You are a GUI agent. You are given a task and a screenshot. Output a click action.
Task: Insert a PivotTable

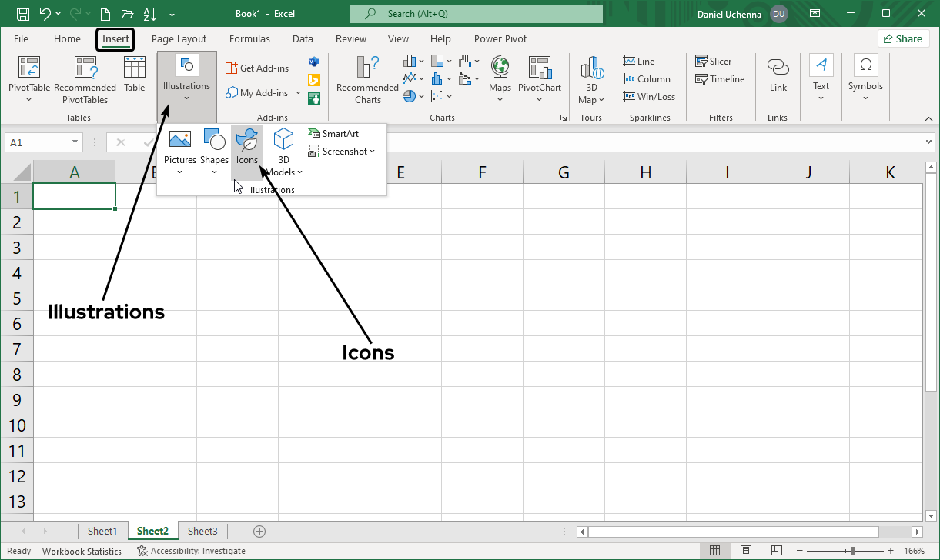28,77
